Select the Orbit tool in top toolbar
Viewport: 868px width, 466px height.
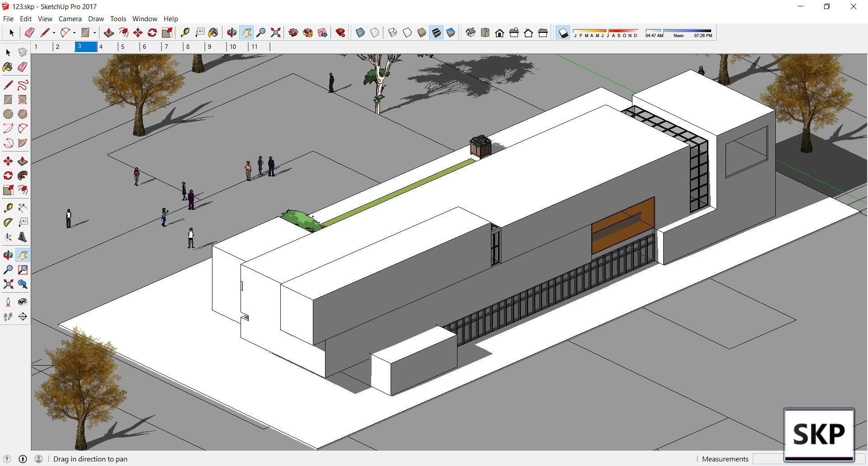pyautogui.click(x=231, y=33)
